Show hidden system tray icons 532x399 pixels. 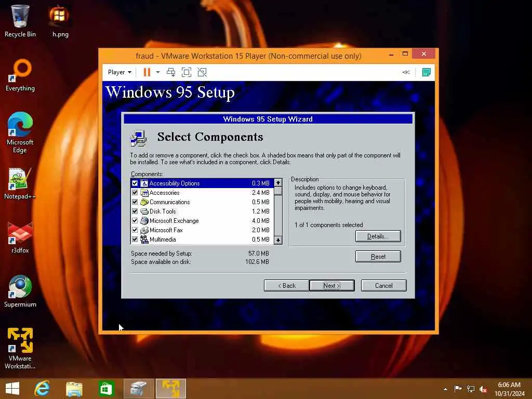(445, 389)
